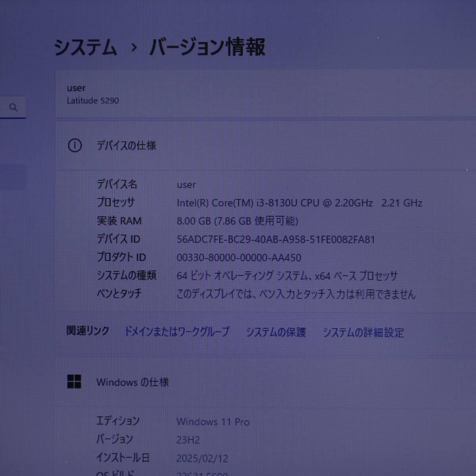This screenshot has height=476, width=476.
Task: Select the デバイスの仕様 section header
Action: coord(127,146)
